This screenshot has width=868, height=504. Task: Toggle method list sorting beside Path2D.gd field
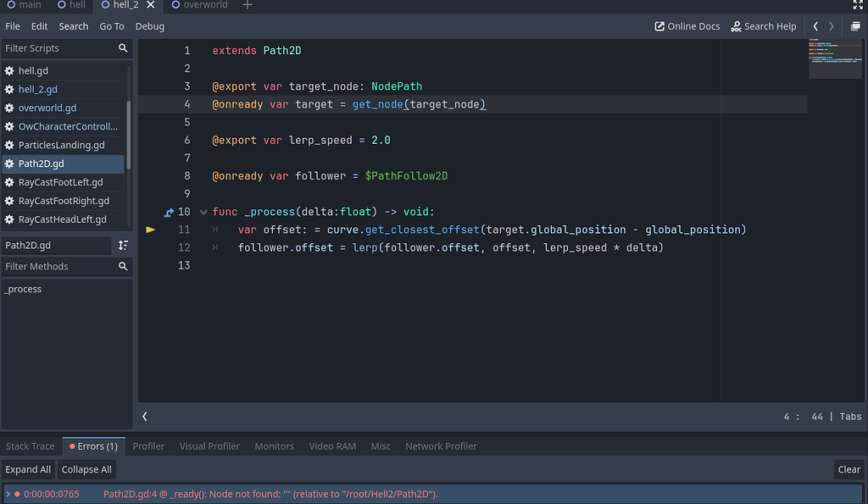tap(121, 244)
